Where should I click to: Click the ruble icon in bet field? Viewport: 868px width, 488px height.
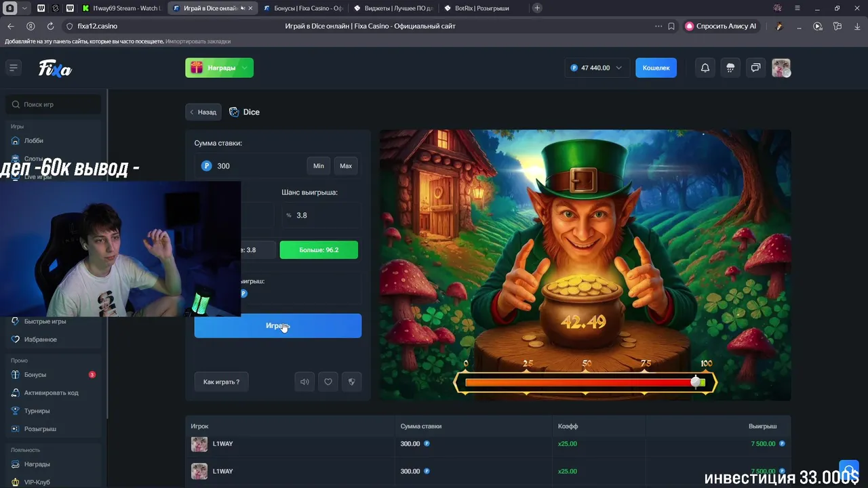[206, 166]
